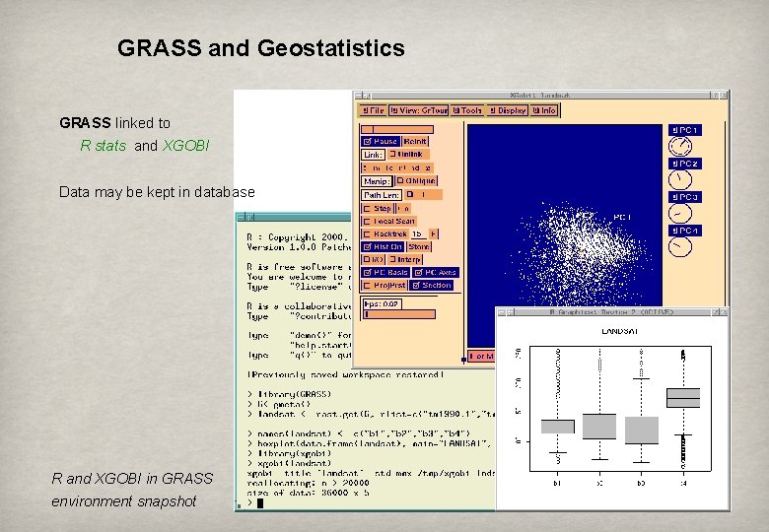Click the slider below Eps: 0.02
The image size is (769, 532).
pyautogui.click(x=399, y=314)
